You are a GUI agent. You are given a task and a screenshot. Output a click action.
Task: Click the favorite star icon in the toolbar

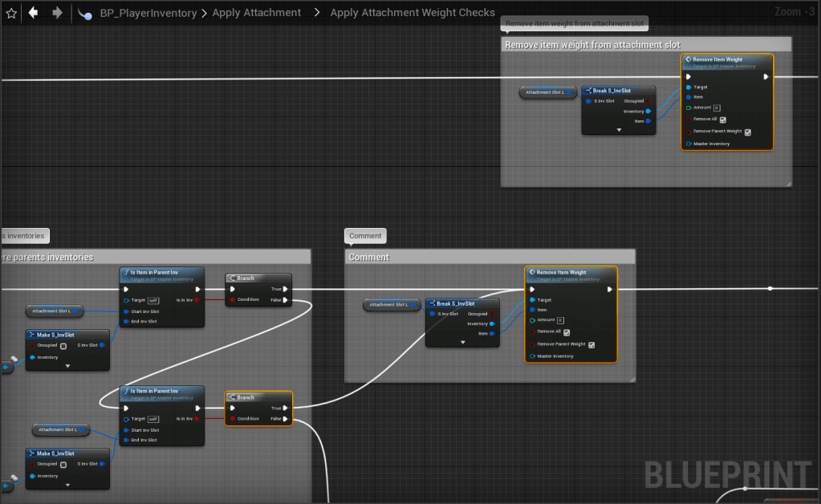coord(11,13)
